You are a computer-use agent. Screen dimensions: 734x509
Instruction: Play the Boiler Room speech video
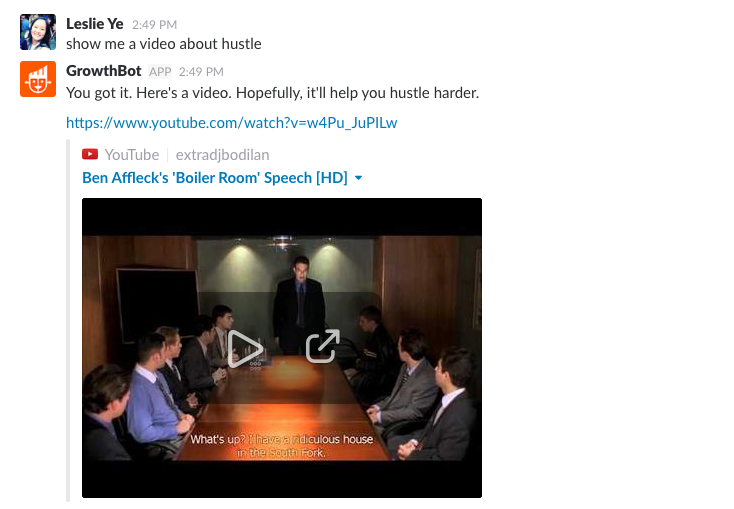click(244, 349)
